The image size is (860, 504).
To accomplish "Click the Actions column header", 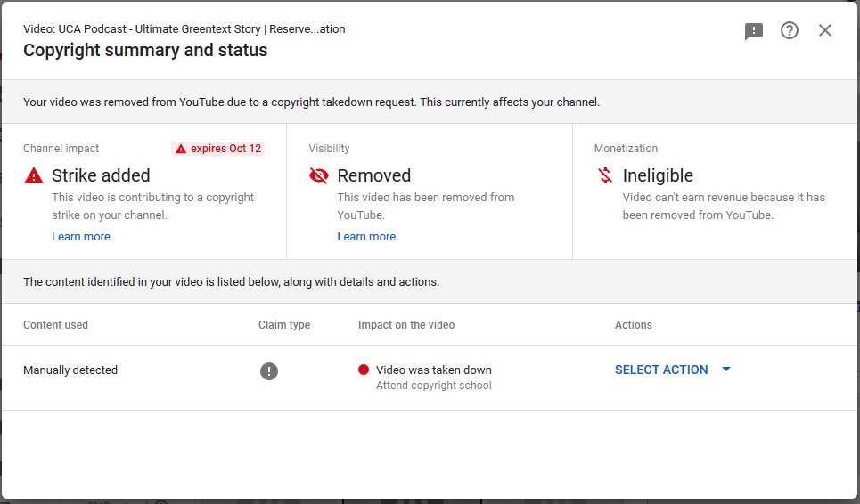I will pyautogui.click(x=633, y=324).
